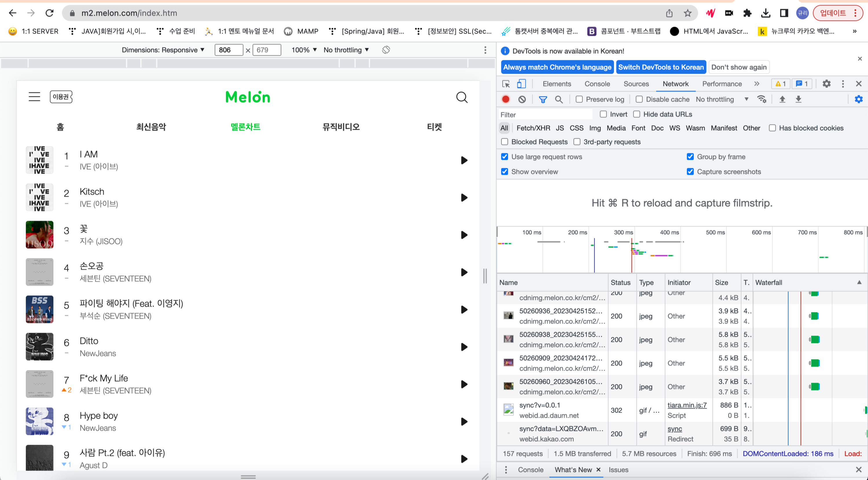The image size is (868, 480).
Task: Follow the tiara.min.js:7 initiator link
Action: coord(687,405)
